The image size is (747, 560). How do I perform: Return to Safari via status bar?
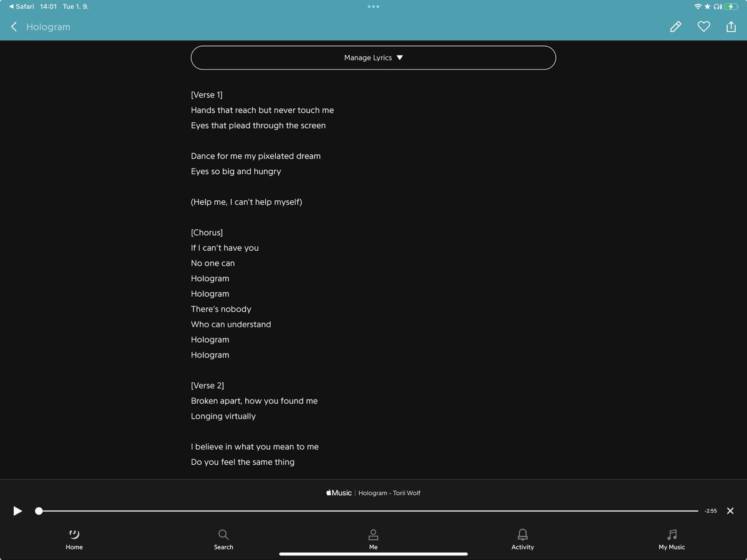click(21, 6)
